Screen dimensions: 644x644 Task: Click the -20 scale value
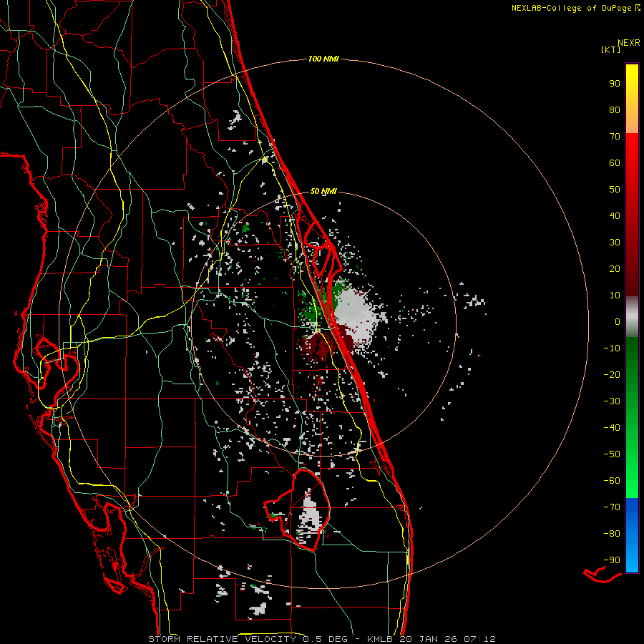pos(612,375)
